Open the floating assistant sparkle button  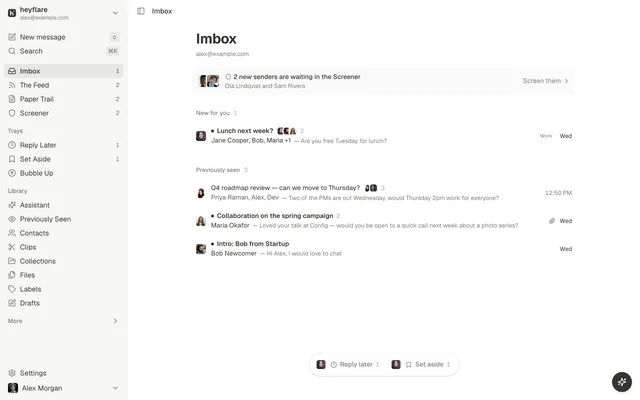pos(622,382)
